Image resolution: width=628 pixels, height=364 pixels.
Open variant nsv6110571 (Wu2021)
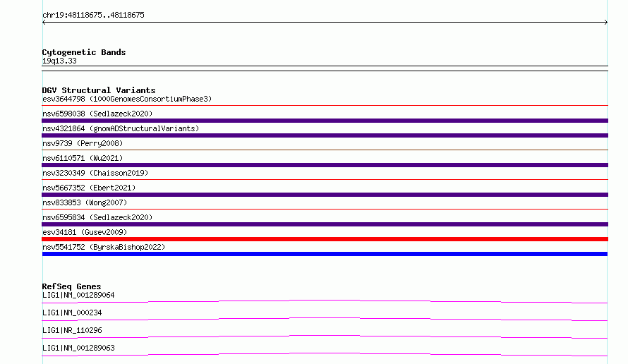(83, 158)
